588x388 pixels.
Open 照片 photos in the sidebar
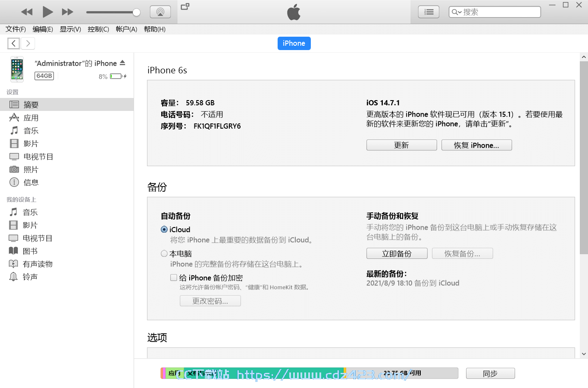click(x=67, y=169)
